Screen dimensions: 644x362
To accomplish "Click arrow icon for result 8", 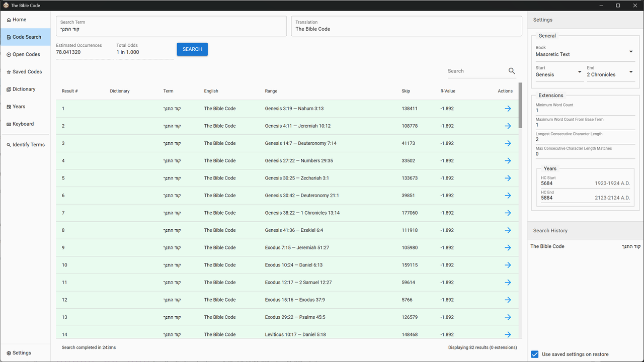I will pos(508,230).
